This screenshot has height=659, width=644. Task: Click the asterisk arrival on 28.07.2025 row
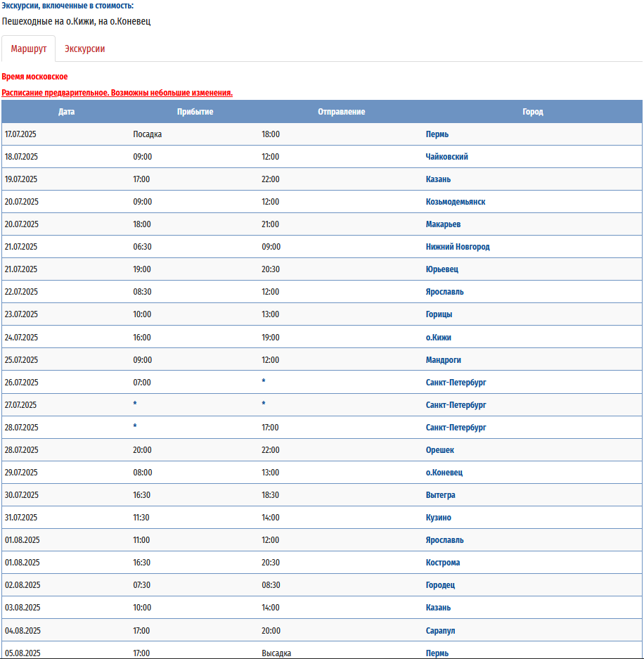coord(135,426)
